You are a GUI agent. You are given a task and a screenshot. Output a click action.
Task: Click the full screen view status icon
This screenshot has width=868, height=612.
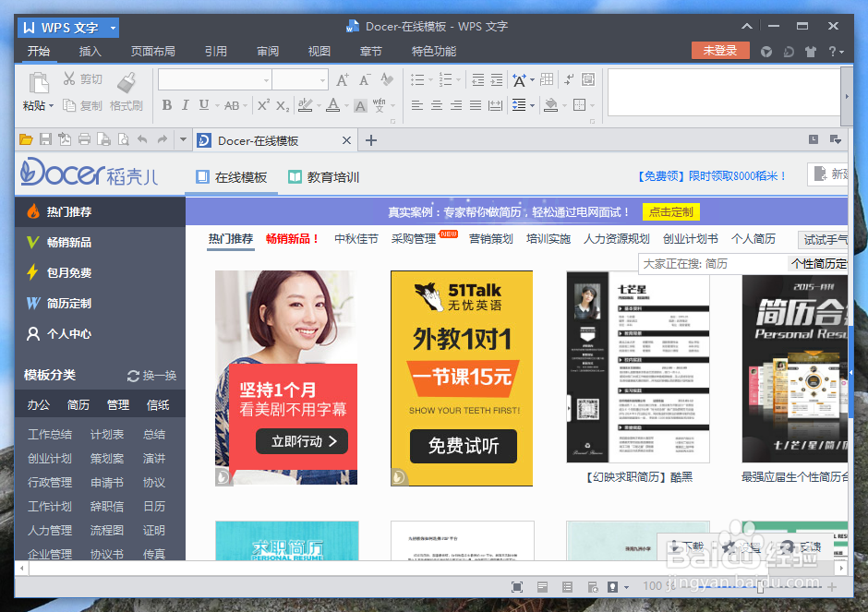point(517,587)
